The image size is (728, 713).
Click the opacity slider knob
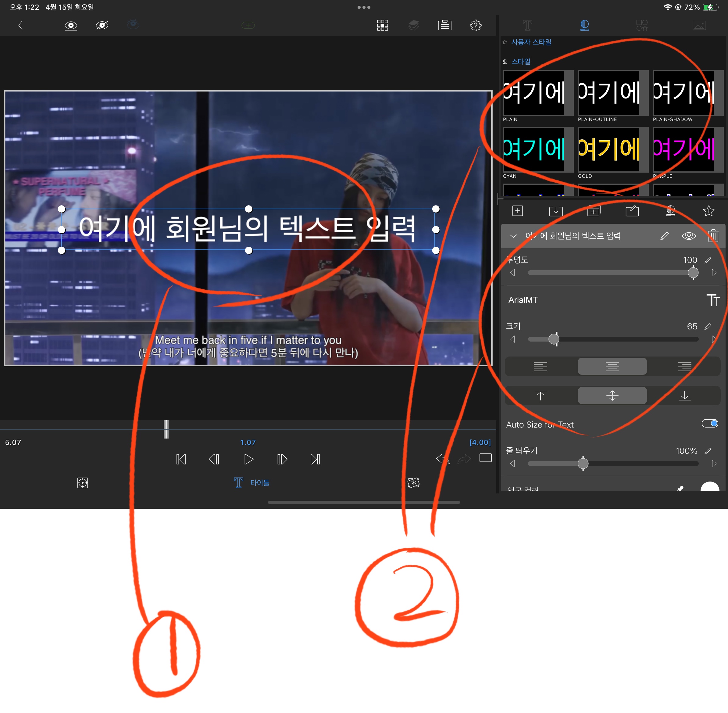pyautogui.click(x=693, y=273)
